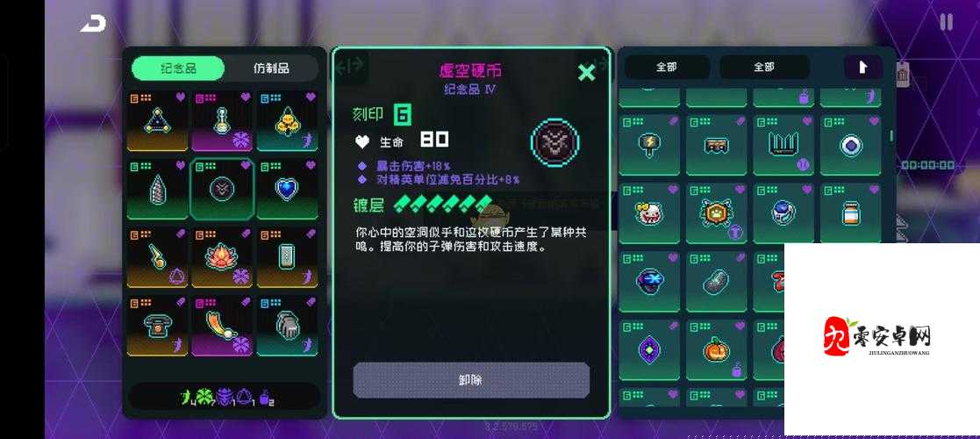This screenshot has height=439, width=980.
Task: Select the triangle relic in equipped grid
Action: (x=158, y=120)
